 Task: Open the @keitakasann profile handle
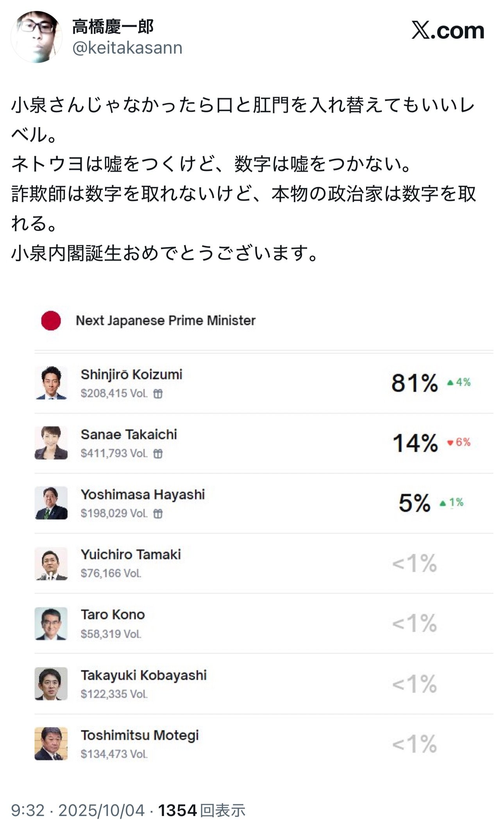127,48
